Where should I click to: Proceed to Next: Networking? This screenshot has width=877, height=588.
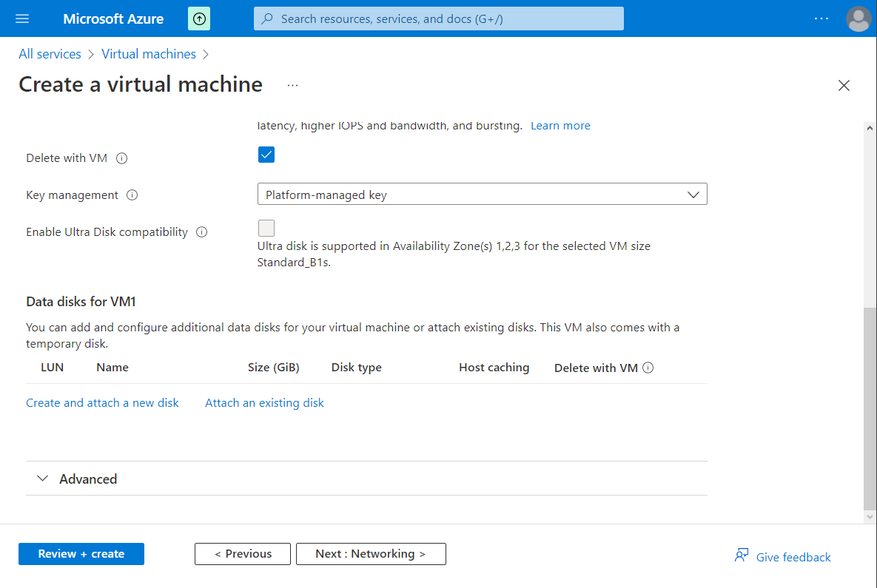371,554
